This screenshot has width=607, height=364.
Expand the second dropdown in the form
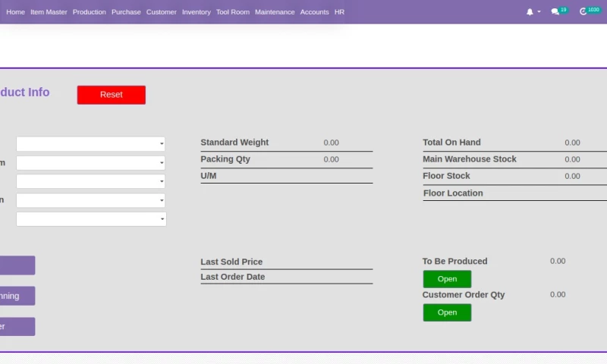click(90, 163)
